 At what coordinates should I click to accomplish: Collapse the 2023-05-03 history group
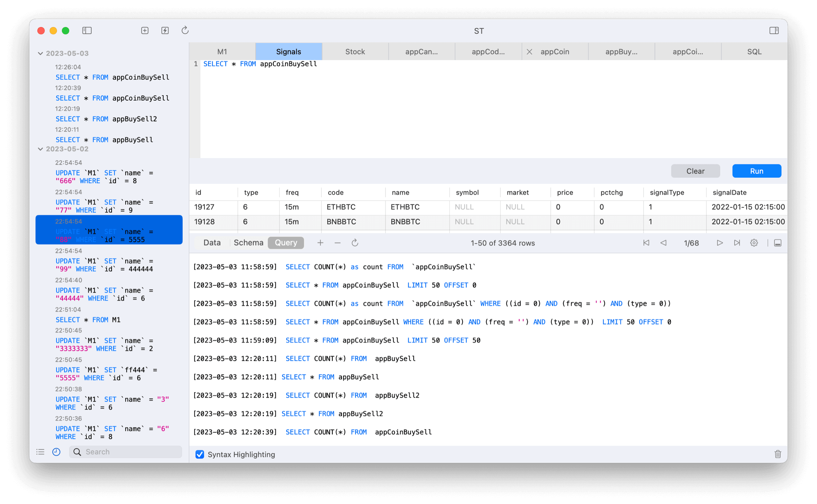click(x=40, y=53)
